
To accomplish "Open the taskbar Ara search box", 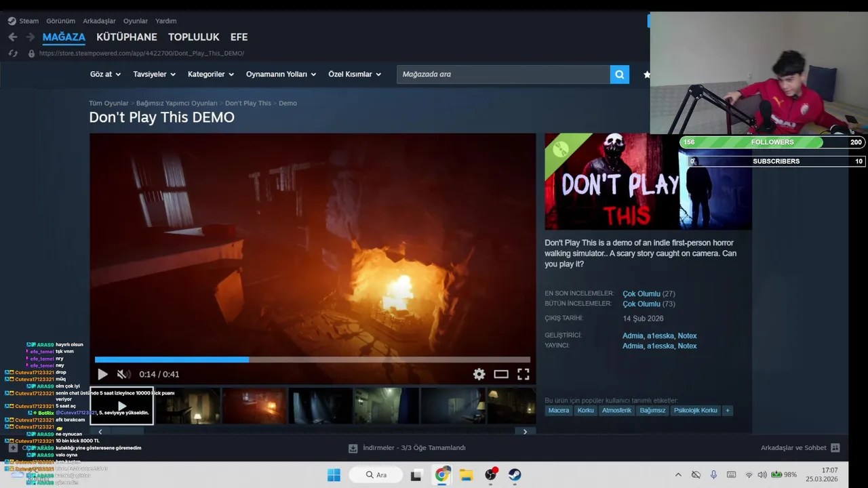I will pos(376,475).
